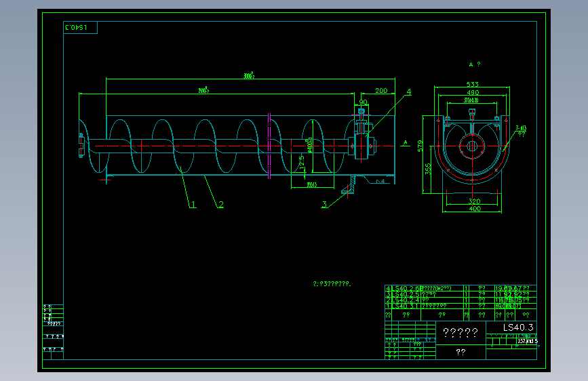Click balloon number 1 below the screw
588x381 pixels.
[193, 204]
